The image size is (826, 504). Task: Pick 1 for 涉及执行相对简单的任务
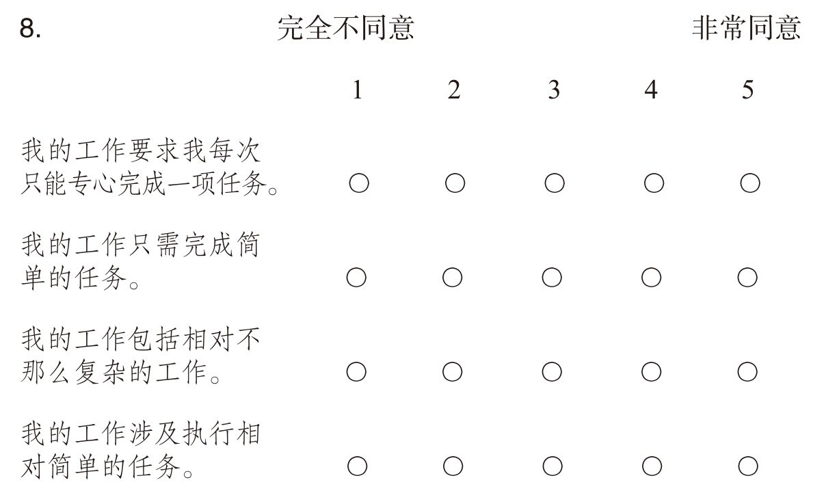[357, 466]
